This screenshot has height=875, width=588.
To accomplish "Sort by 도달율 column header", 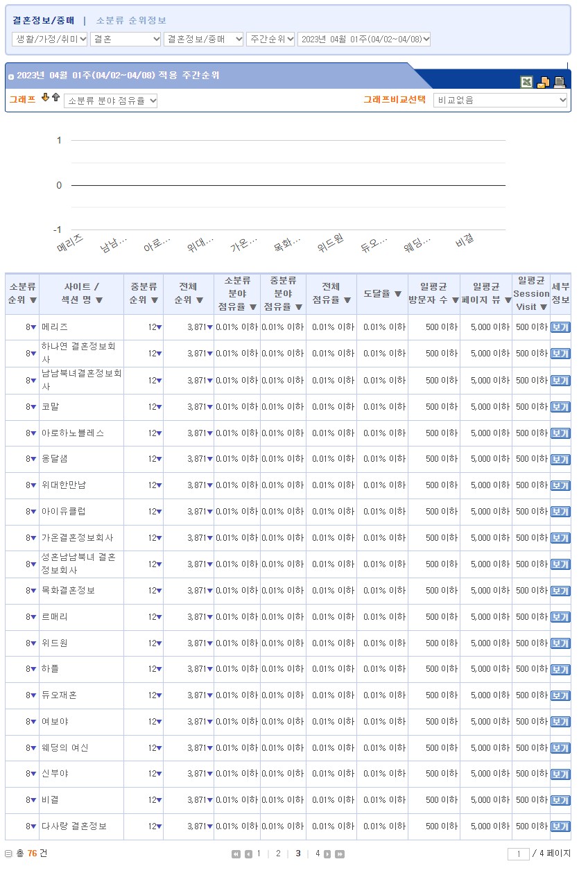I will click(382, 294).
